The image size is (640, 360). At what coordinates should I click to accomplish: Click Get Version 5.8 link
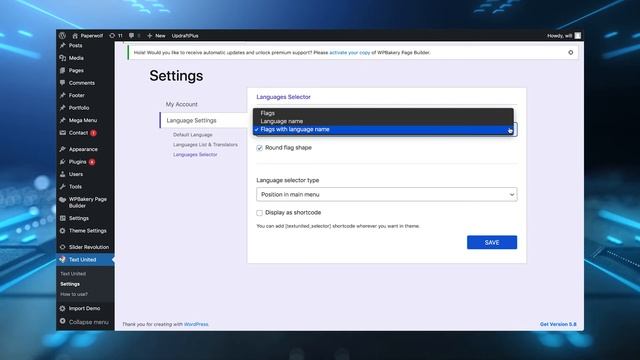point(558,324)
